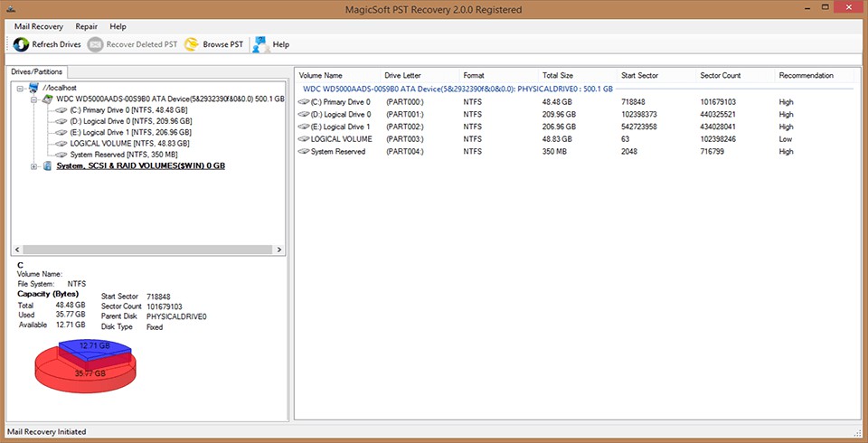Screen dimensions: 868x443
Task: Click drive icon beside (E:) Logical Drive 1 in tree
Action: pyautogui.click(x=61, y=133)
